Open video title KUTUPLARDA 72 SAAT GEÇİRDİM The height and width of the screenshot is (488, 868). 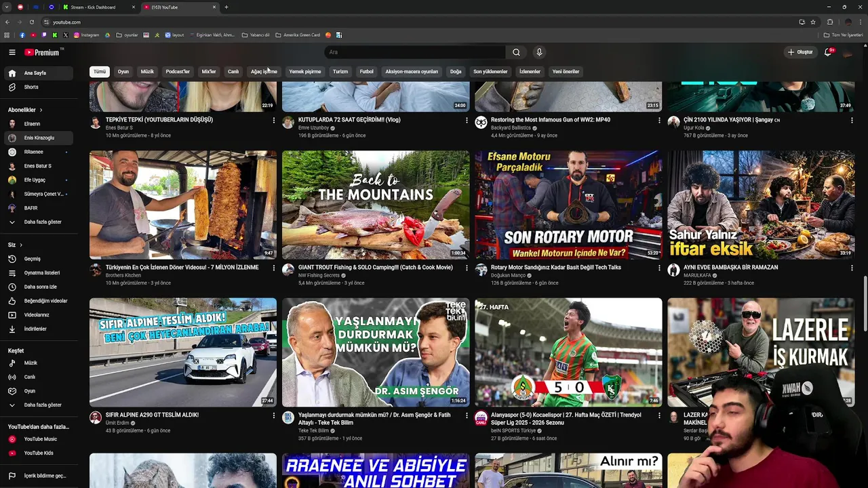[349, 120]
